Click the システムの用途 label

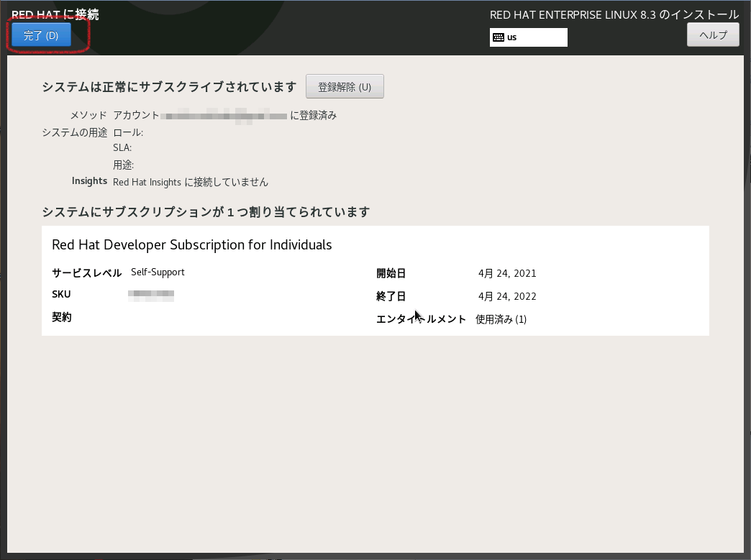[x=75, y=132]
